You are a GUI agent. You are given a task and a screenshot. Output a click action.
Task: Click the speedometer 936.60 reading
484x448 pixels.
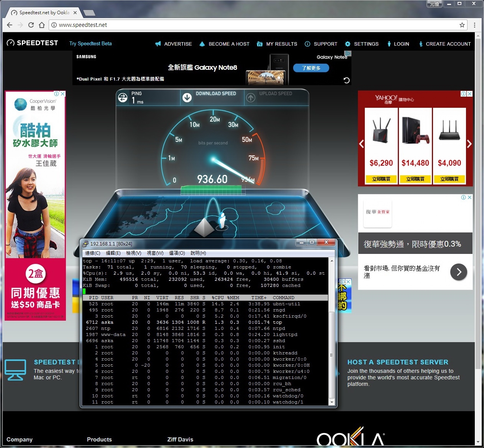click(x=212, y=179)
